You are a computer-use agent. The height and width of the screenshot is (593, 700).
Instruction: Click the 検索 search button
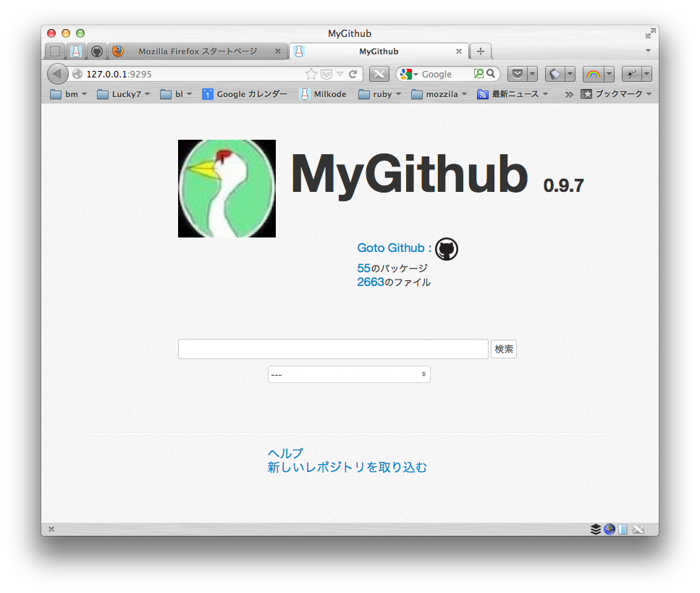pyautogui.click(x=504, y=349)
